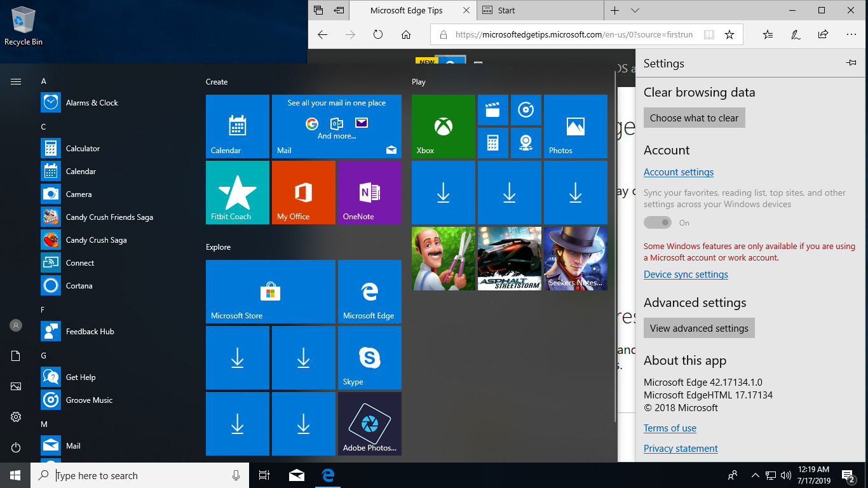Pin the Edge Settings pane
This screenshot has width=868, height=488.
tap(851, 63)
